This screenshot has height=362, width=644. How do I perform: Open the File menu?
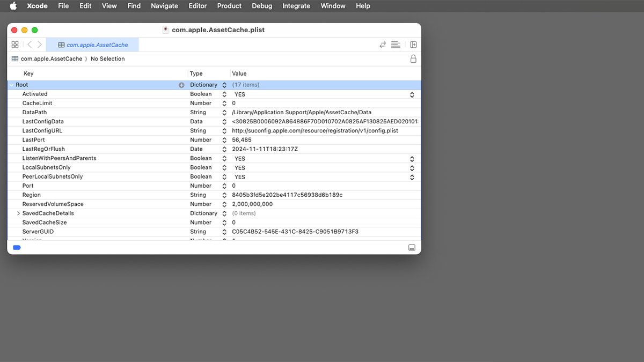(63, 6)
